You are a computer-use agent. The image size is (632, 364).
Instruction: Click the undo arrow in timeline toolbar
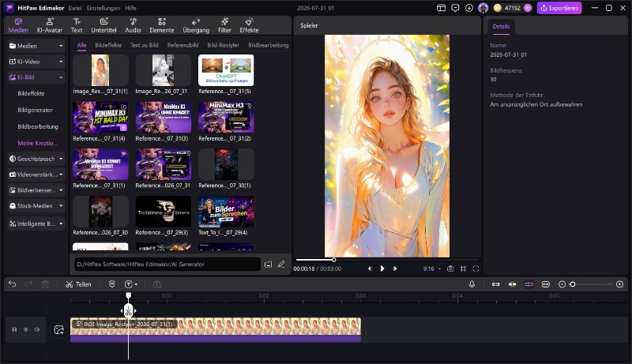[x=13, y=284]
